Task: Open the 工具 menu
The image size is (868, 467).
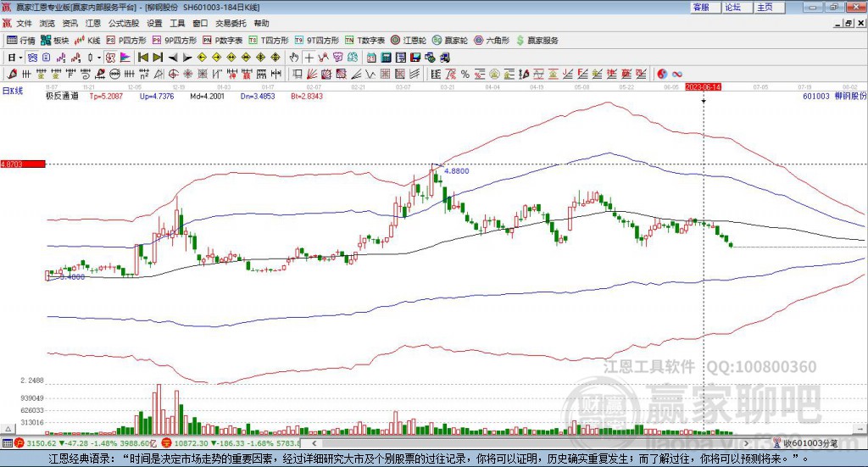Action: (x=177, y=23)
